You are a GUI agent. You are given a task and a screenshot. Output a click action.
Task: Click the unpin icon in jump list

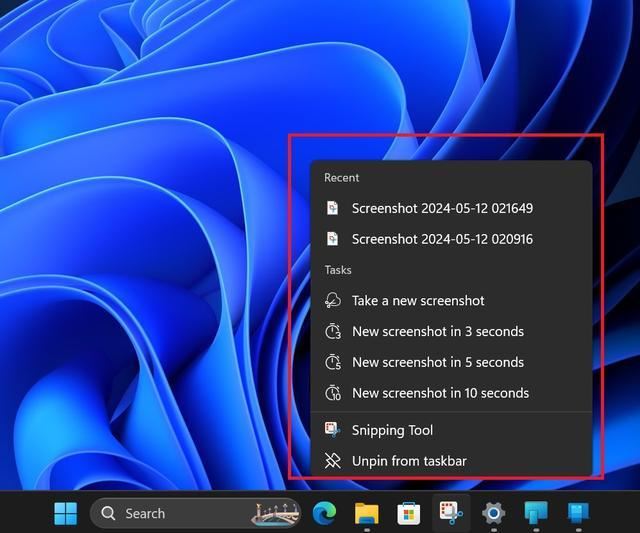coord(333,461)
